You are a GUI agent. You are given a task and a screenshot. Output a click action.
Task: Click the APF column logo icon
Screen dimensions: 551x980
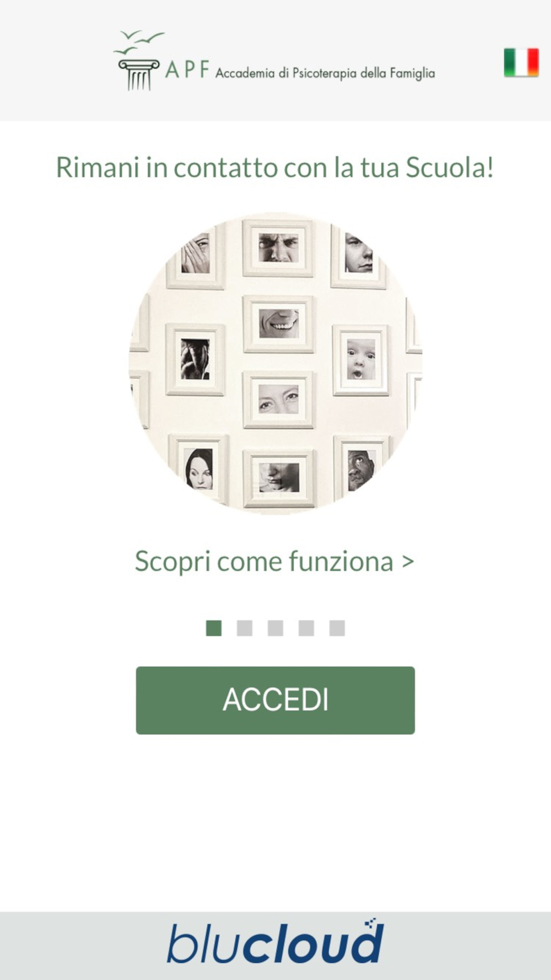tap(139, 75)
